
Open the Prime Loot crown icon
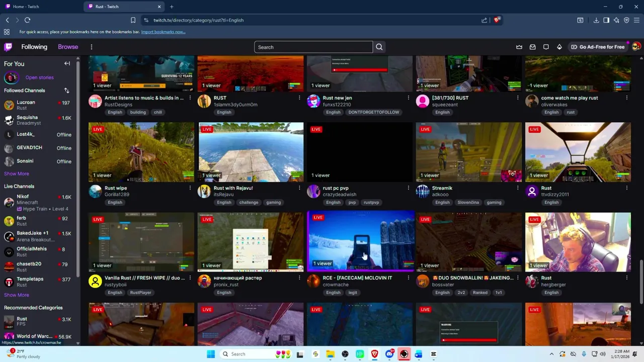[x=519, y=47]
